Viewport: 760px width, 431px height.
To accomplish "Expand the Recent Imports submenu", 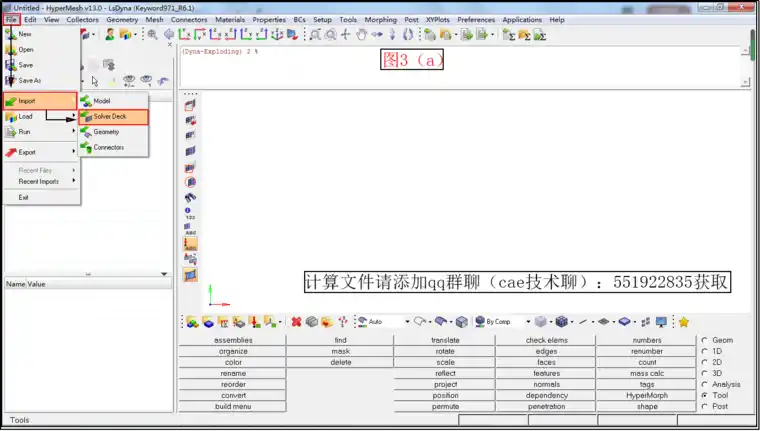I will click(x=42, y=181).
